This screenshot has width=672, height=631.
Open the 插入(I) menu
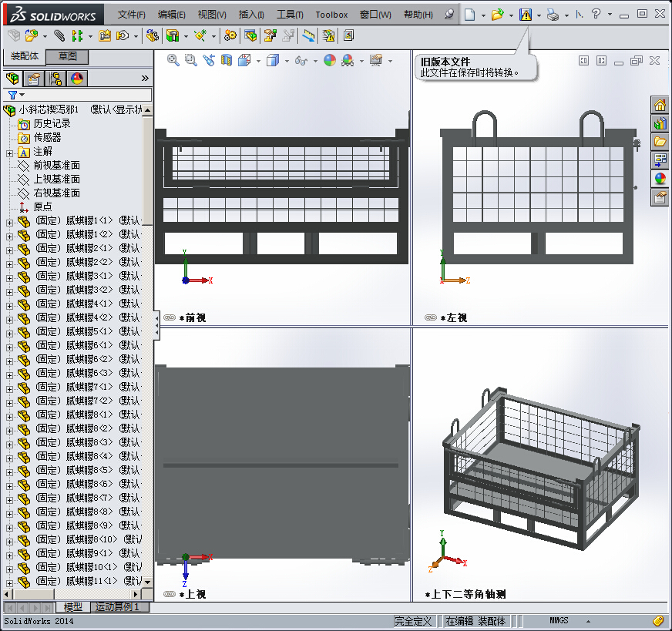tap(251, 15)
